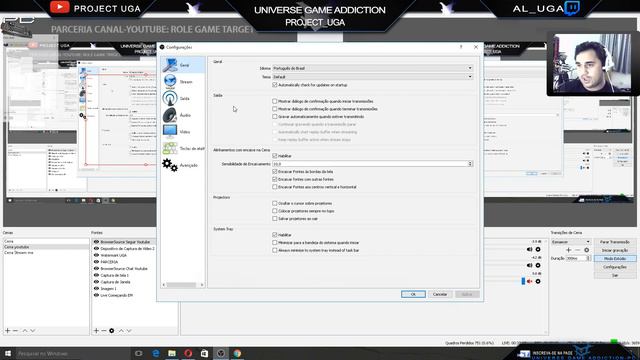Unmute the red muted speaker icon
Screen dimensions: 640x360
[529, 281]
